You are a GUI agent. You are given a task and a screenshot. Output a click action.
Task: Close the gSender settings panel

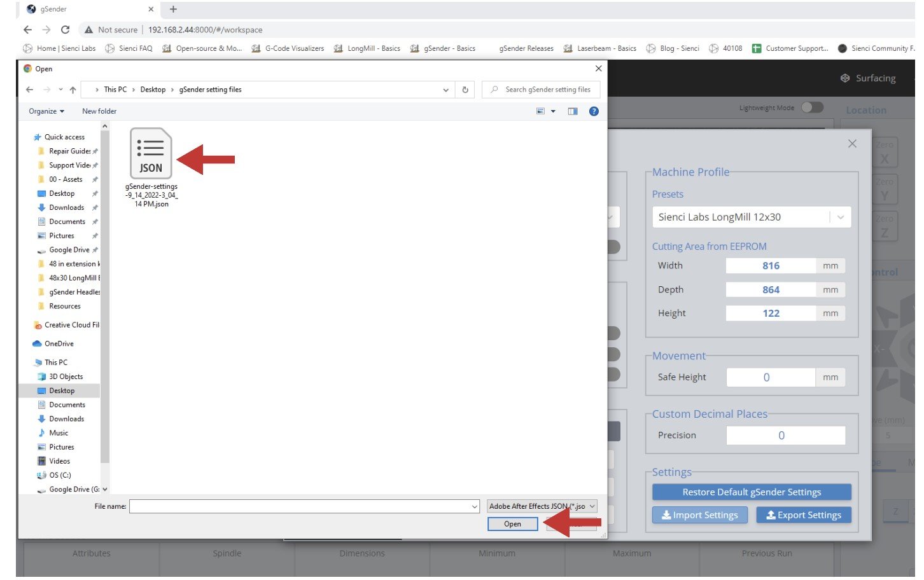(x=852, y=144)
